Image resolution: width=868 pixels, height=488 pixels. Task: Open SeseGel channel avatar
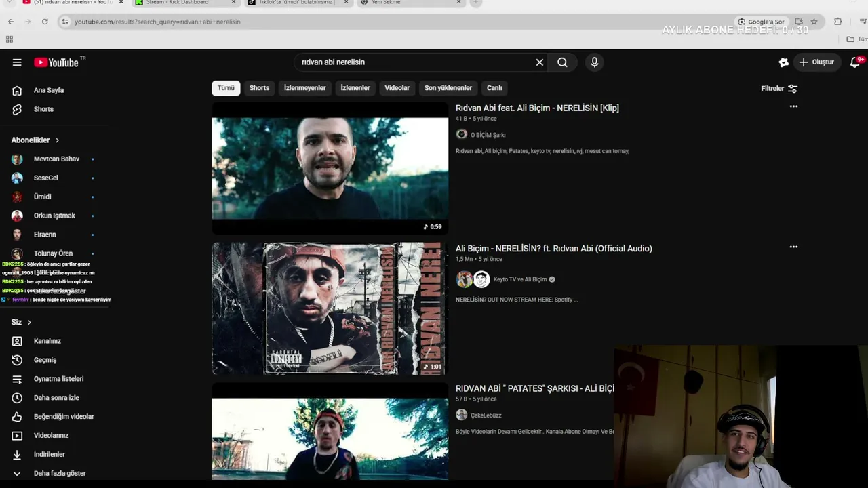click(17, 178)
